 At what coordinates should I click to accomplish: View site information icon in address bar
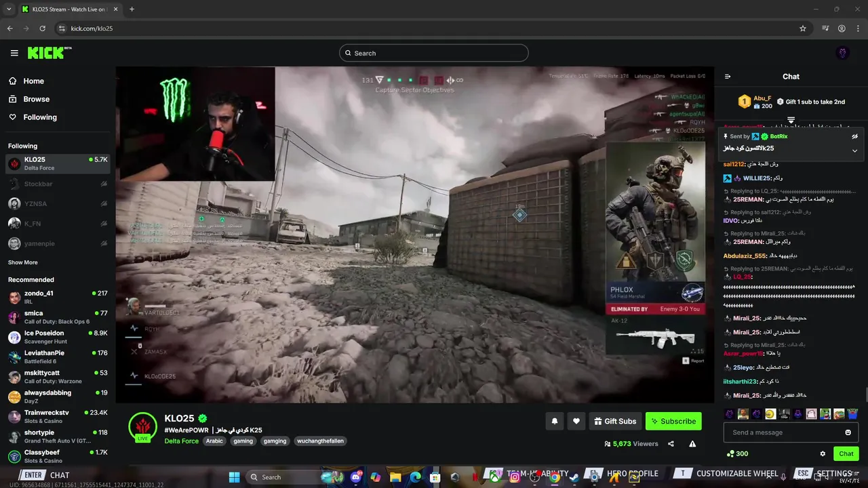coord(62,28)
